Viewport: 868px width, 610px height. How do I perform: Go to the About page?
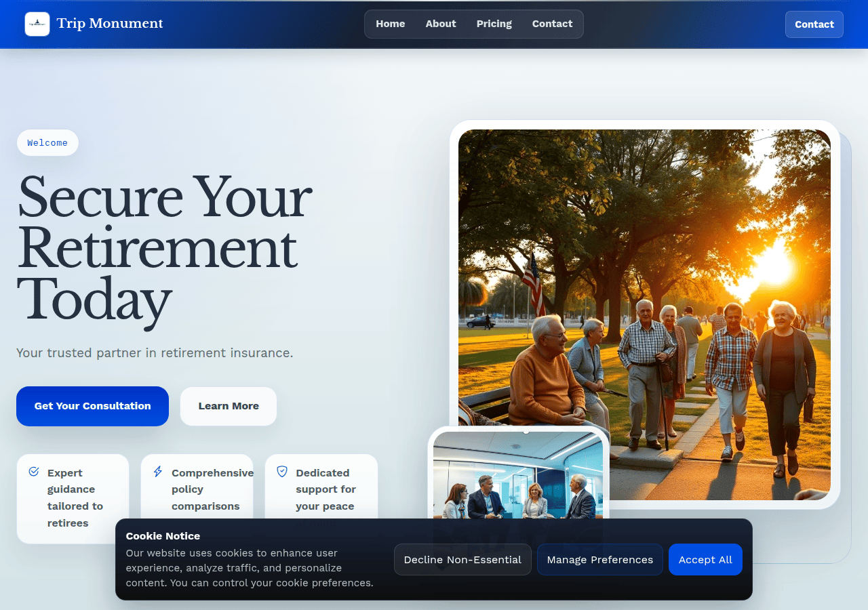(x=441, y=24)
